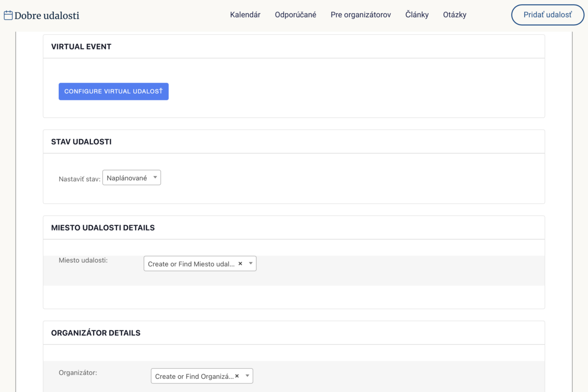Expand the Organizátor dropdown arrow
Screen dimensions: 588x392
click(x=247, y=376)
